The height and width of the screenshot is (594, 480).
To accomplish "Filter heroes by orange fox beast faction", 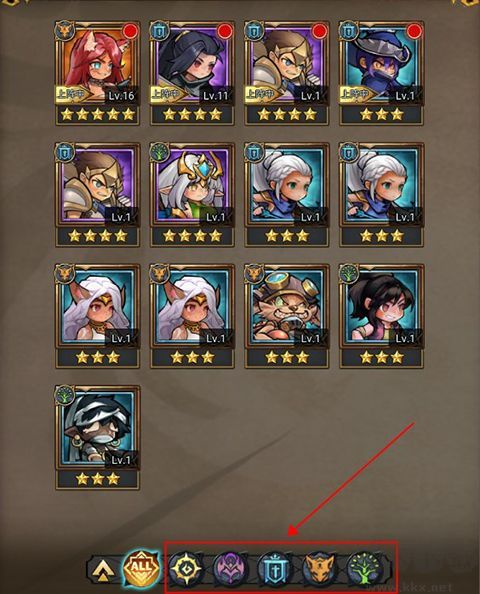I will tap(319, 569).
